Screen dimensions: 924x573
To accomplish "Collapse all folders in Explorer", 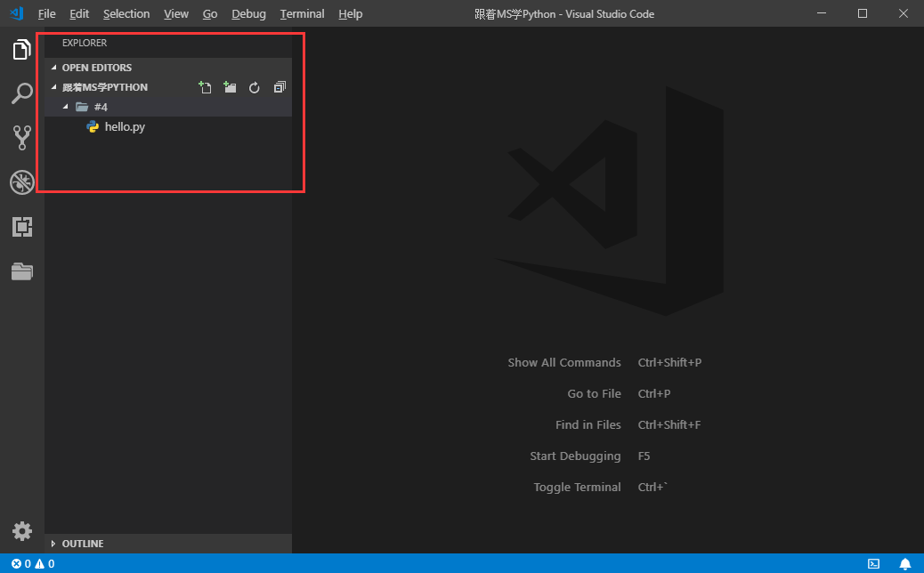I will (280, 87).
